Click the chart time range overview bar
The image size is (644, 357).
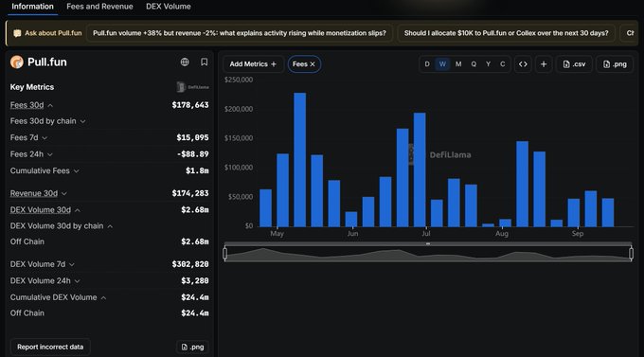428,253
